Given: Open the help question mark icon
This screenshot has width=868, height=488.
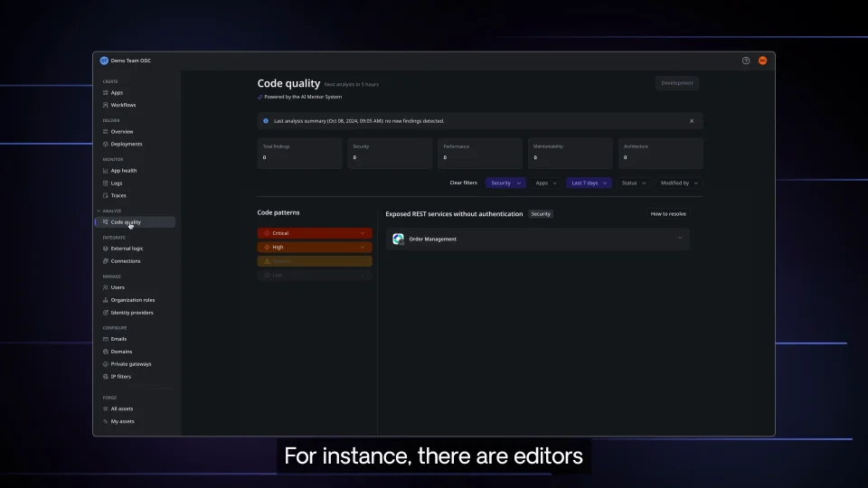Looking at the screenshot, I should coord(746,61).
